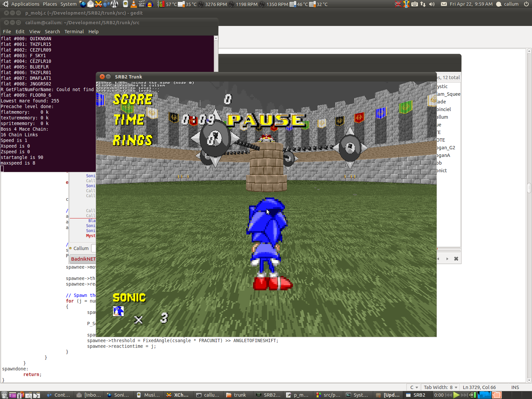Open the terminal Help menu
Screen dimensions: 532x399
click(93, 32)
